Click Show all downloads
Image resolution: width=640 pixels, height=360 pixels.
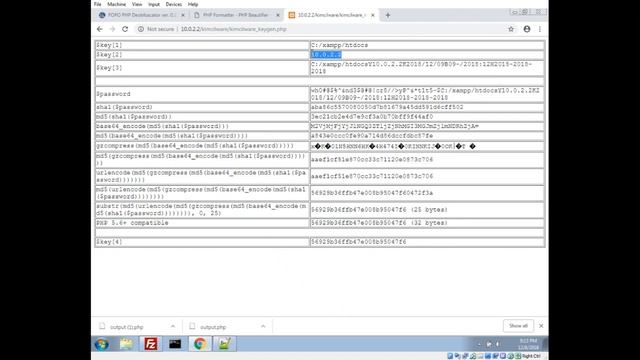point(518,326)
